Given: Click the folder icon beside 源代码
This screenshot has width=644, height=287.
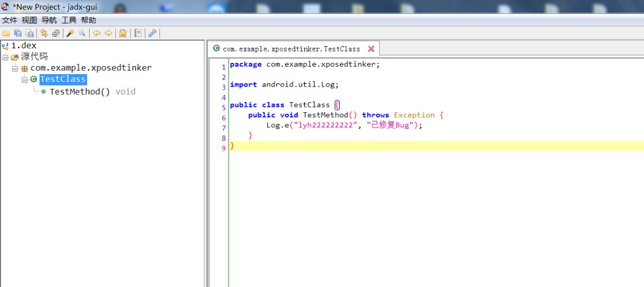Looking at the screenshot, I should [x=14, y=57].
